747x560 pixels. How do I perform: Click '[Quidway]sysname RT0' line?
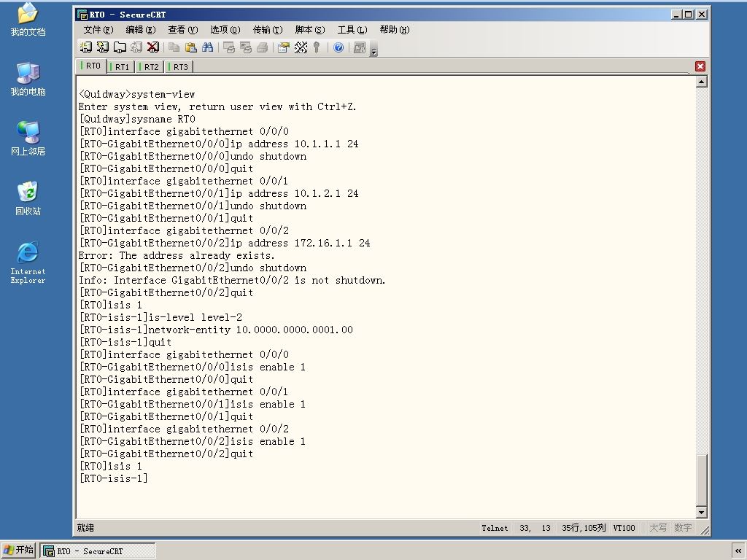137,119
